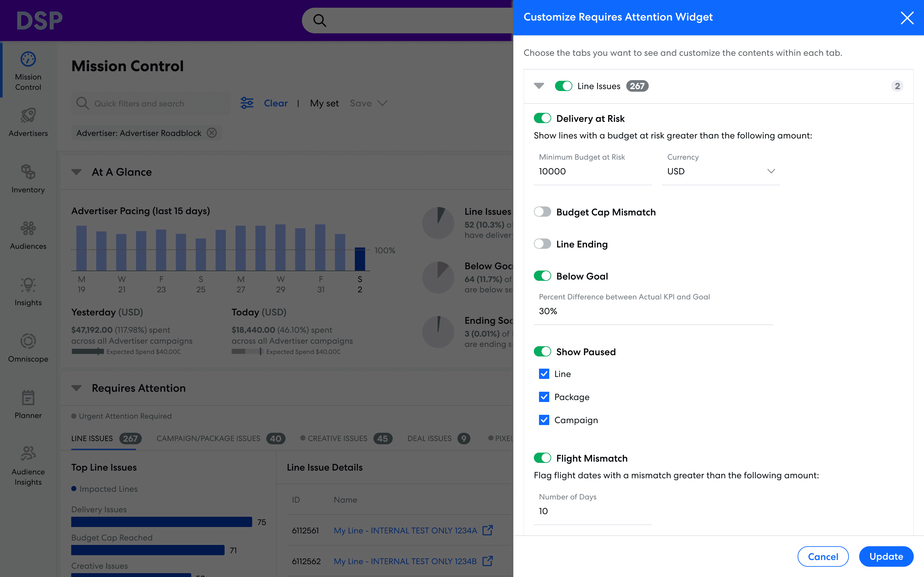Turn off the Delivery at Risk toggle
924x577 pixels.
pyautogui.click(x=542, y=118)
